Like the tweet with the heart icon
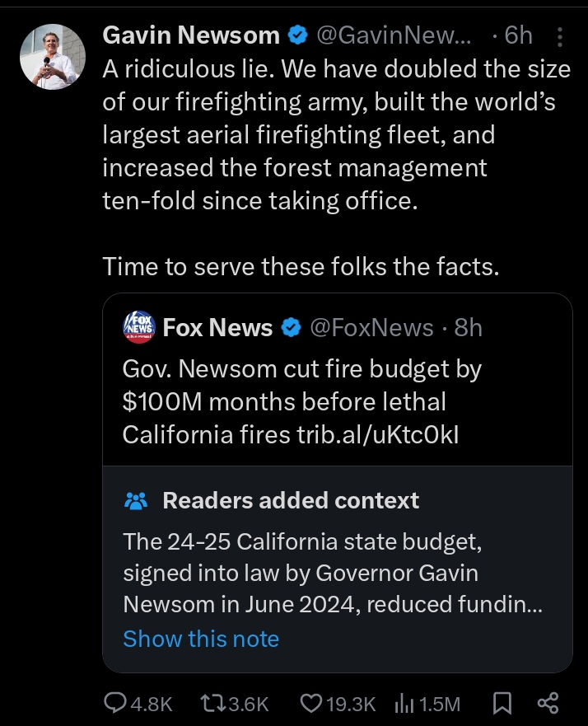 pos(310,702)
